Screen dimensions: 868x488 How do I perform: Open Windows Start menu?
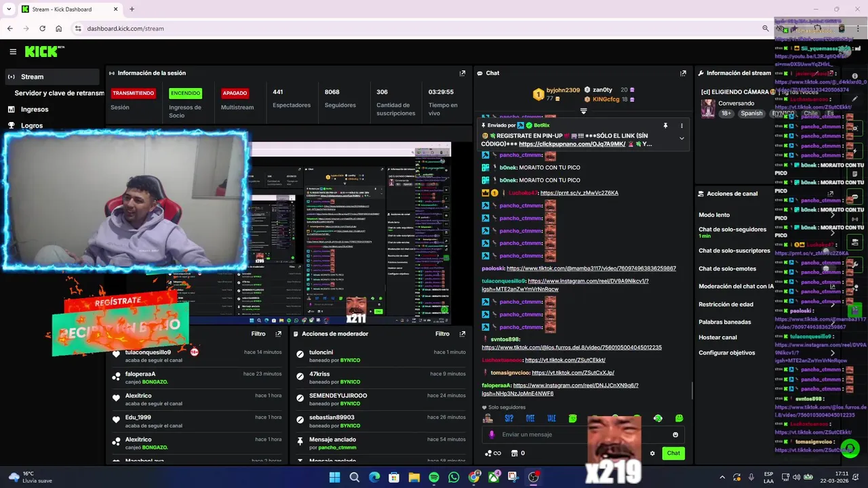[x=334, y=477]
